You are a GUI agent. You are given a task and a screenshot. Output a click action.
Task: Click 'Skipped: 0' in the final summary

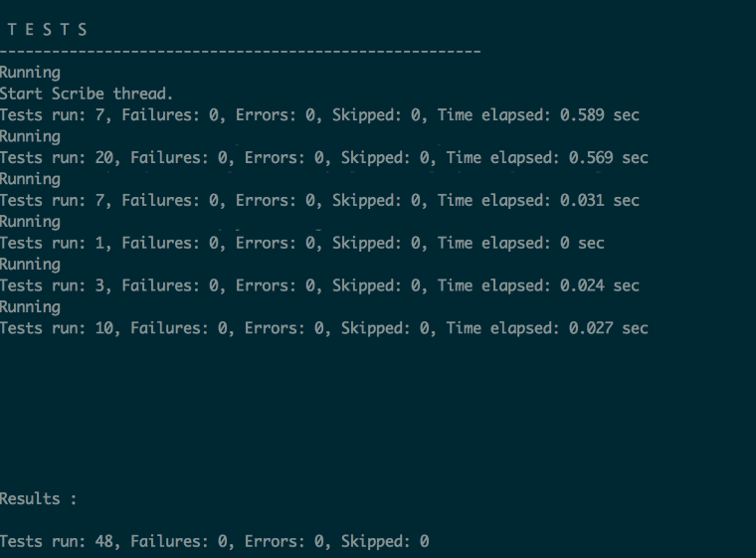coord(385,541)
